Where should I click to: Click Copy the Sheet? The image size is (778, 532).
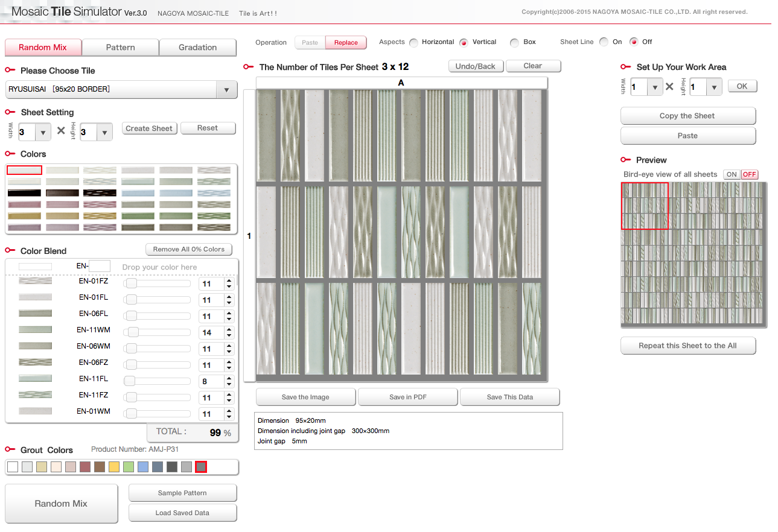(687, 116)
